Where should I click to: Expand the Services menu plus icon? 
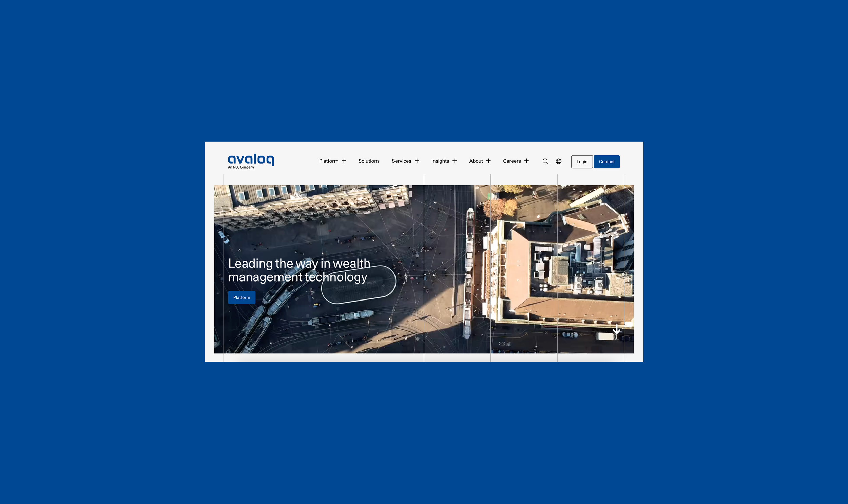[417, 161]
